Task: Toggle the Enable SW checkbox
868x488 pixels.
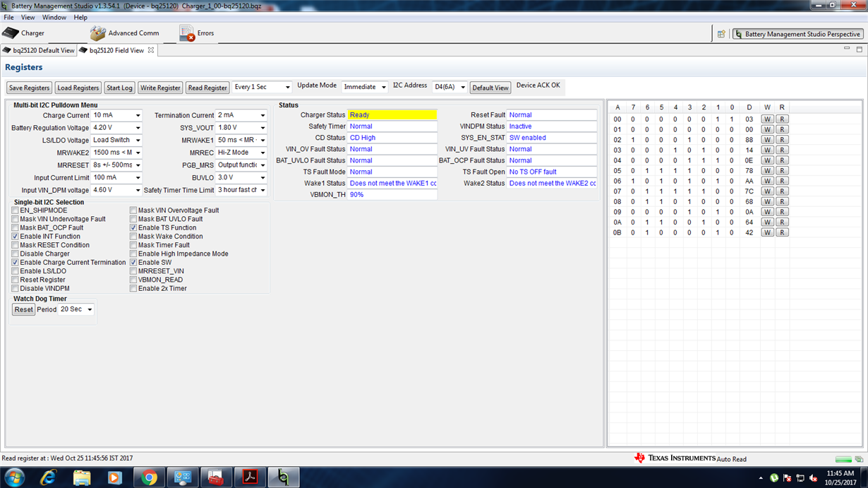Action: pyautogui.click(x=133, y=263)
